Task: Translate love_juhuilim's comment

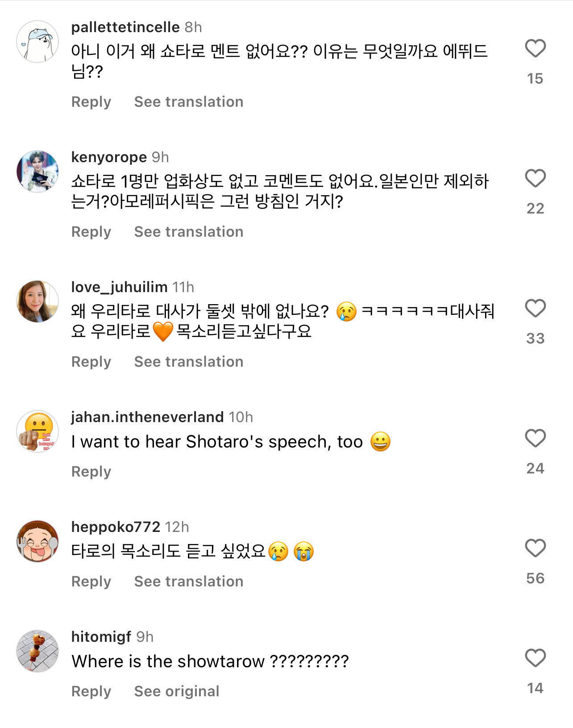Action: 188,362
